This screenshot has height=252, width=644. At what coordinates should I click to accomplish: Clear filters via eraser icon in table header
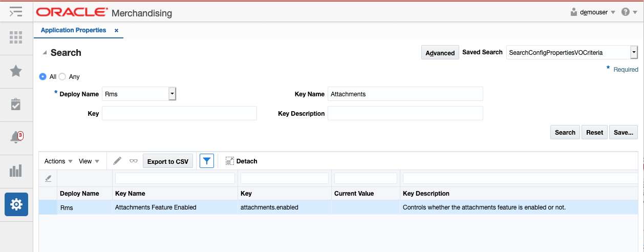(48, 178)
